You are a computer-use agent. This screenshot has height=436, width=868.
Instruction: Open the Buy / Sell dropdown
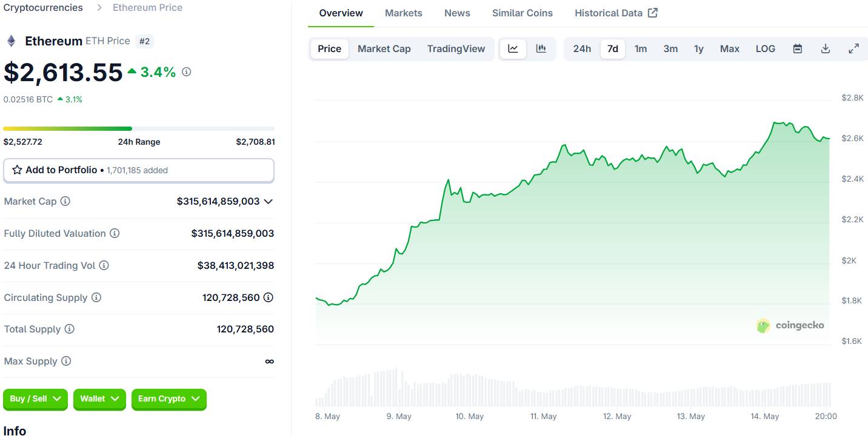point(36,398)
